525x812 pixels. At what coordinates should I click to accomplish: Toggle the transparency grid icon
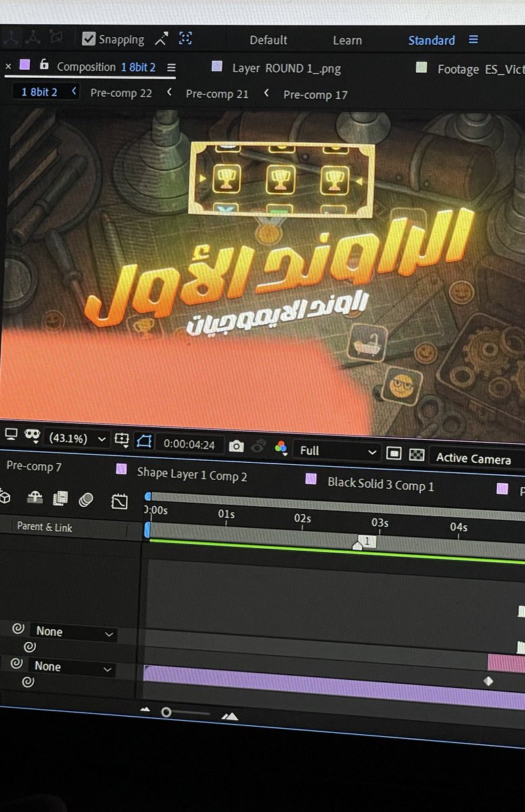[x=417, y=455]
